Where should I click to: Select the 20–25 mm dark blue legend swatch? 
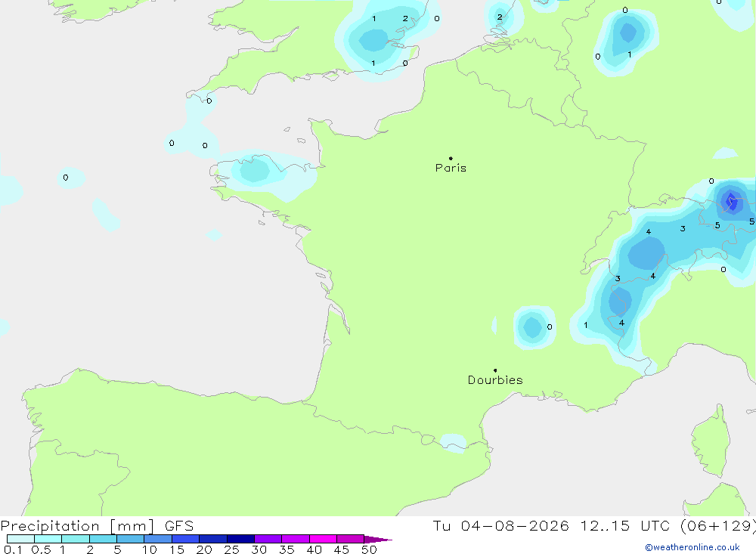click(x=212, y=539)
